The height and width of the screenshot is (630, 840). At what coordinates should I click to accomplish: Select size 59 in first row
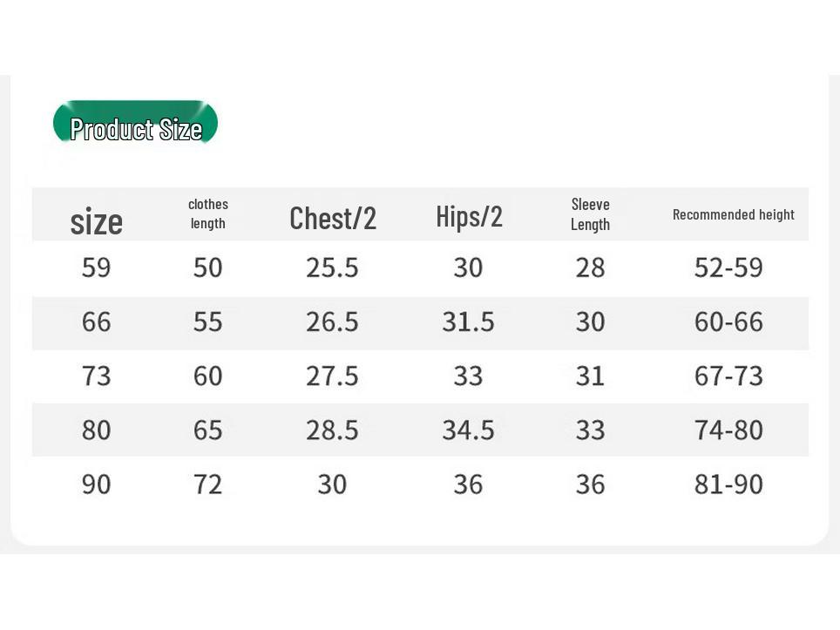point(97,268)
